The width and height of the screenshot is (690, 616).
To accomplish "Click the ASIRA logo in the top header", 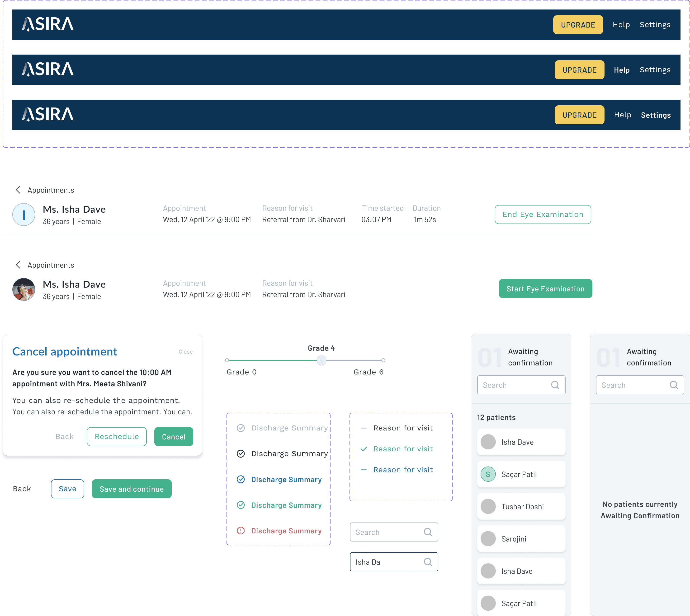I will point(48,24).
